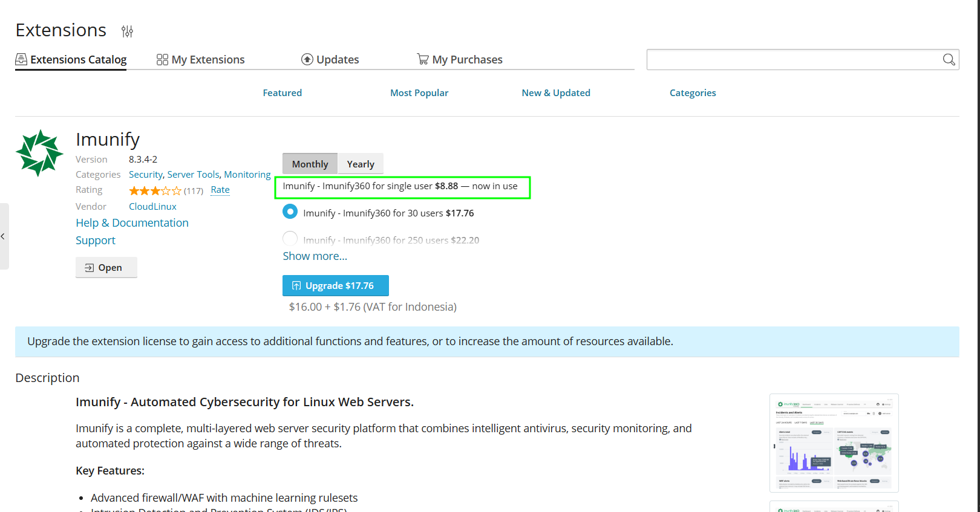The image size is (980, 512).
Task: Open the Support link
Action: coord(96,240)
